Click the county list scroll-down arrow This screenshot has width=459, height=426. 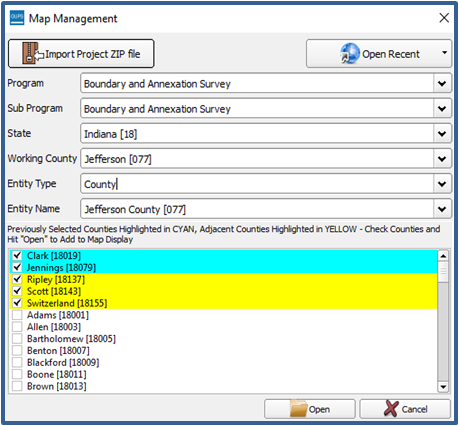443,387
